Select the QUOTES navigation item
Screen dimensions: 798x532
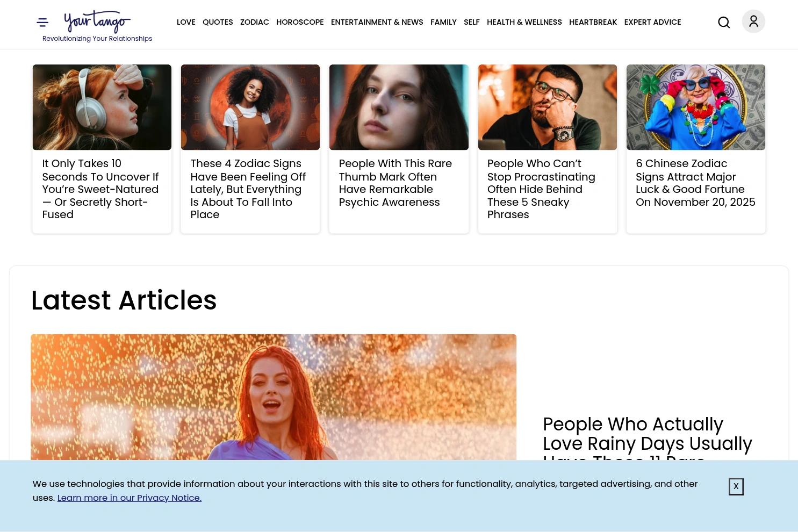coord(218,22)
